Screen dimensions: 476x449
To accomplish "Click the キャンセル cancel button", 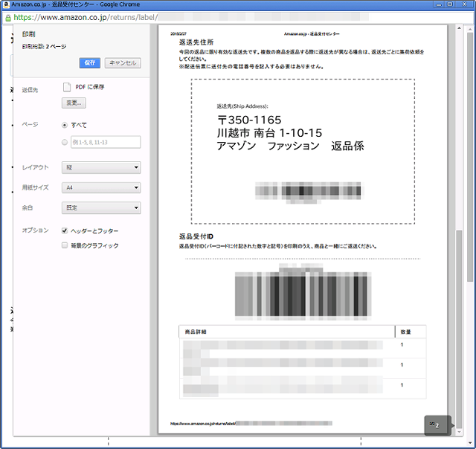I will pos(123,62).
